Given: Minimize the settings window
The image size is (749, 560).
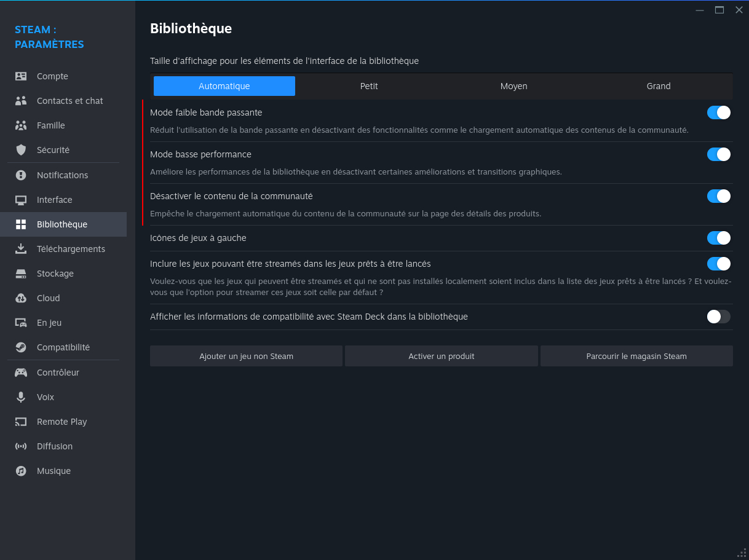Looking at the screenshot, I should [700, 10].
